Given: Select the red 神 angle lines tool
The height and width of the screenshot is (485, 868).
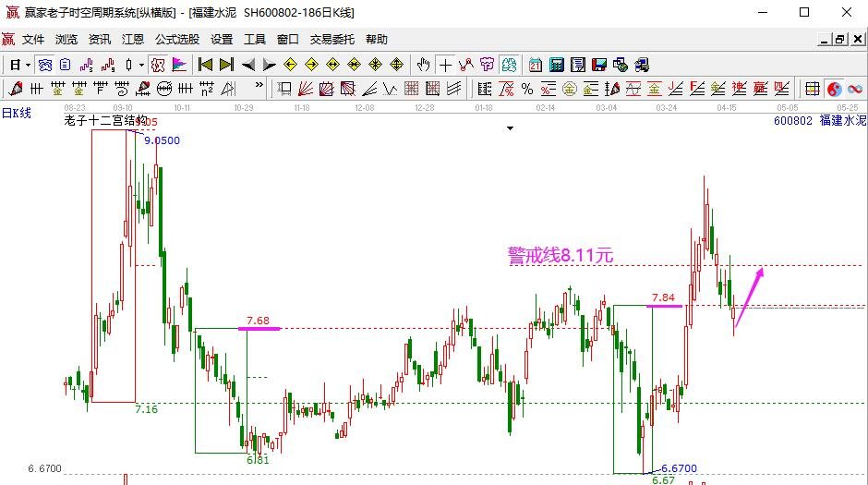Looking at the screenshot, I should click(740, 89).
